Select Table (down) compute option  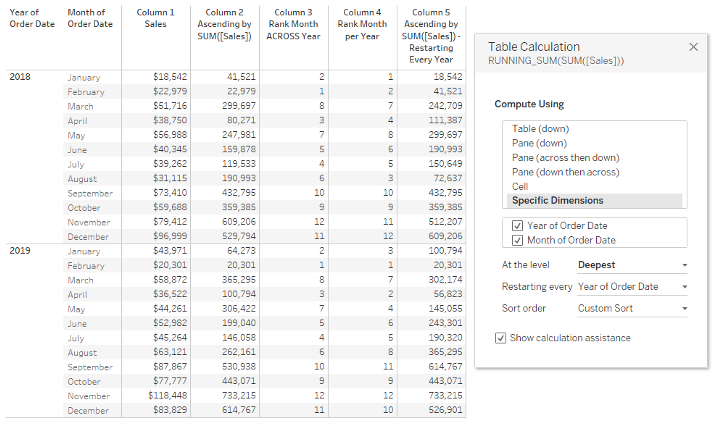point(540,129)
